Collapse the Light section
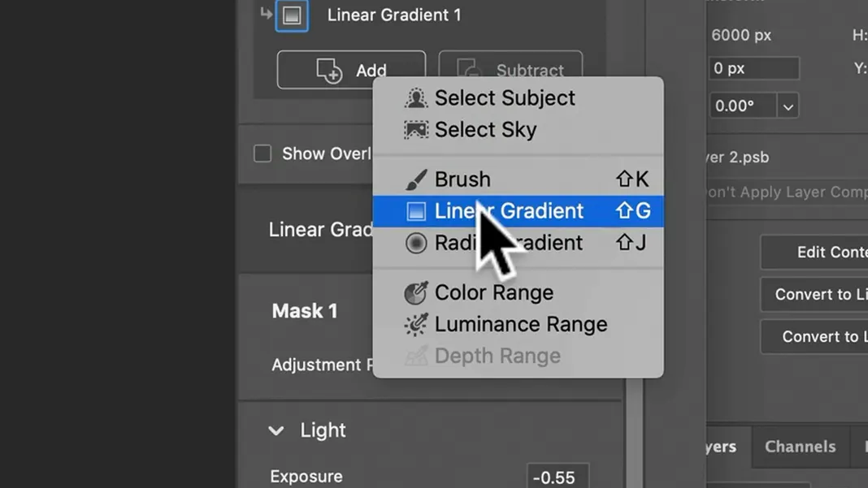 (276, 430)
